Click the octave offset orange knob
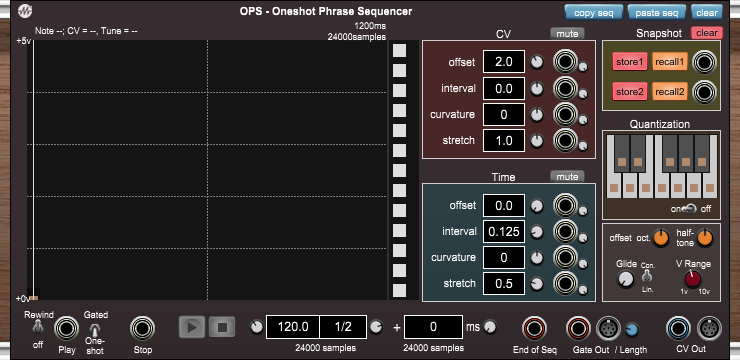 [x=661, y=238]
